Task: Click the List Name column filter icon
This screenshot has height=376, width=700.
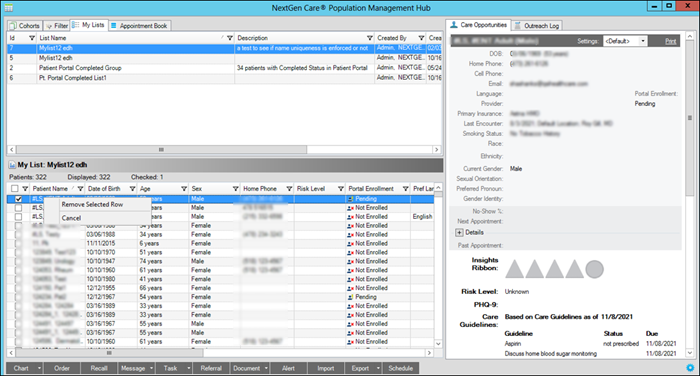Action: pyautogui.click(x=229, y=38)
